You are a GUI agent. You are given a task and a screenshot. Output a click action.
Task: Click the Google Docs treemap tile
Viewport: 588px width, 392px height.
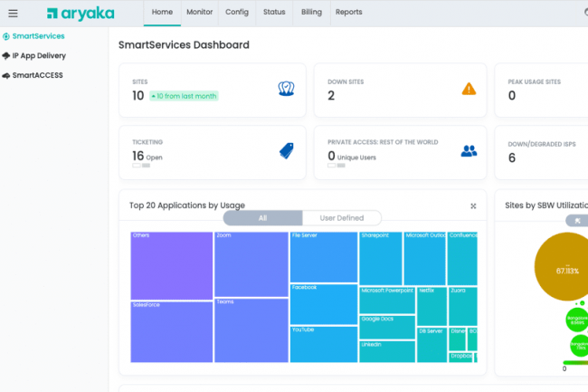pos(387,327)
